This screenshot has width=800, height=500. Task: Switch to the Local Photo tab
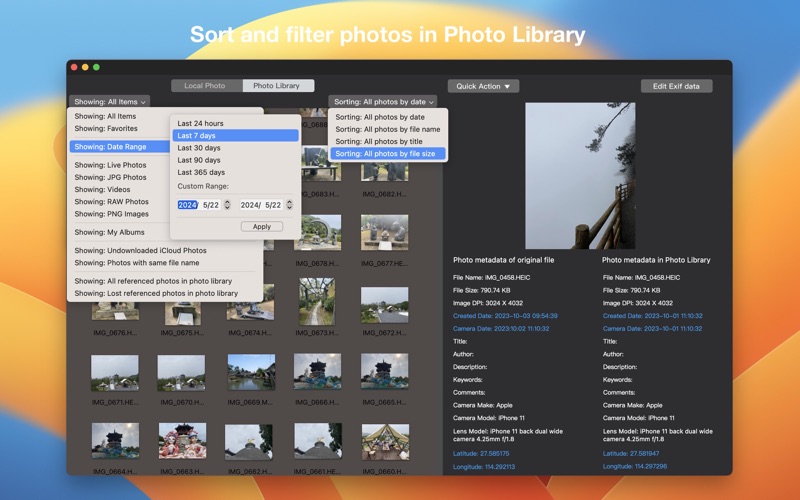[207, 86]
